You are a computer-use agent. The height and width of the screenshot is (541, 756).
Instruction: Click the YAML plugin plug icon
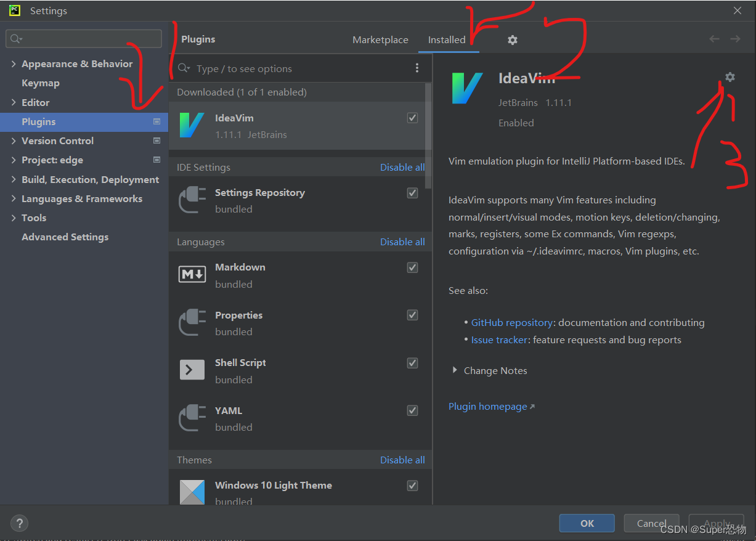click(192, 418)
